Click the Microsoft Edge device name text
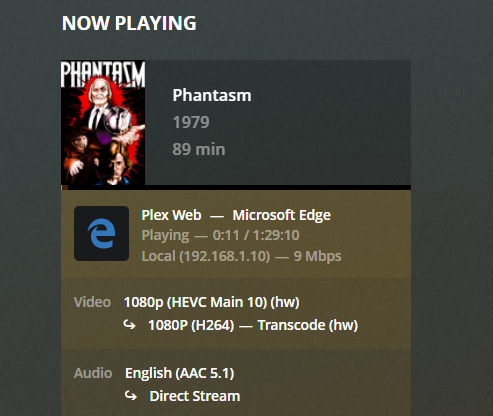 coord(282,215)
